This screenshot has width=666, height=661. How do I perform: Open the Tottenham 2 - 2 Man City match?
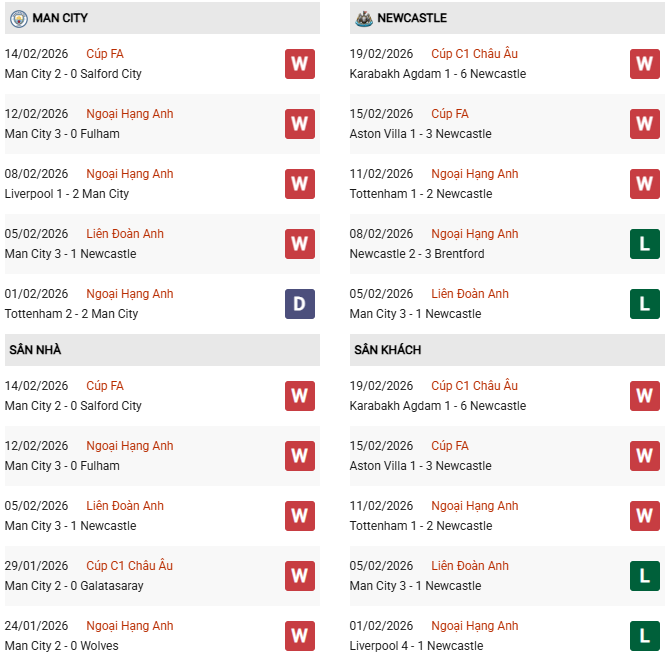click(72, 314)
